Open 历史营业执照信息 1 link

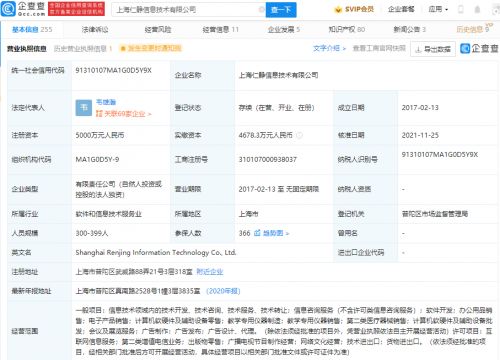(83, 49)
